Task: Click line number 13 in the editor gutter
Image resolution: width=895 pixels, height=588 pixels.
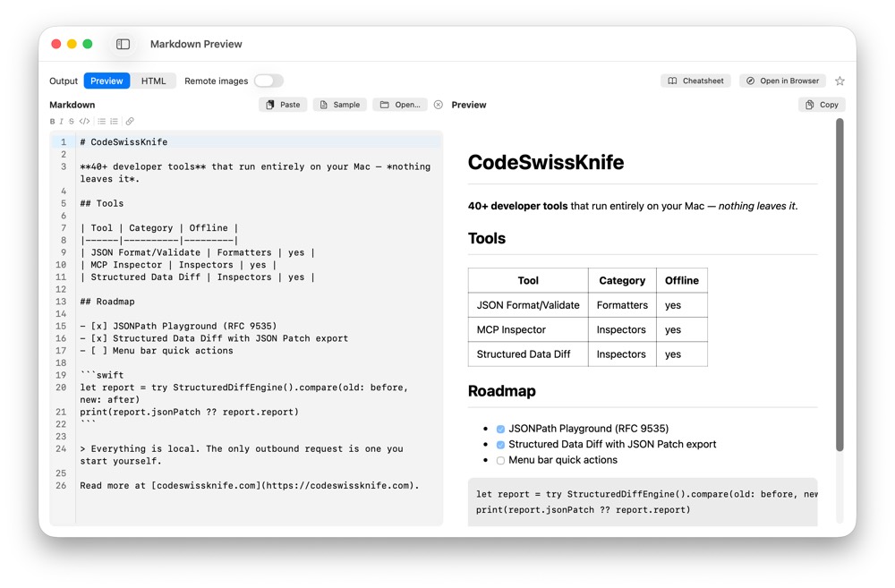Action: point(61,302)
